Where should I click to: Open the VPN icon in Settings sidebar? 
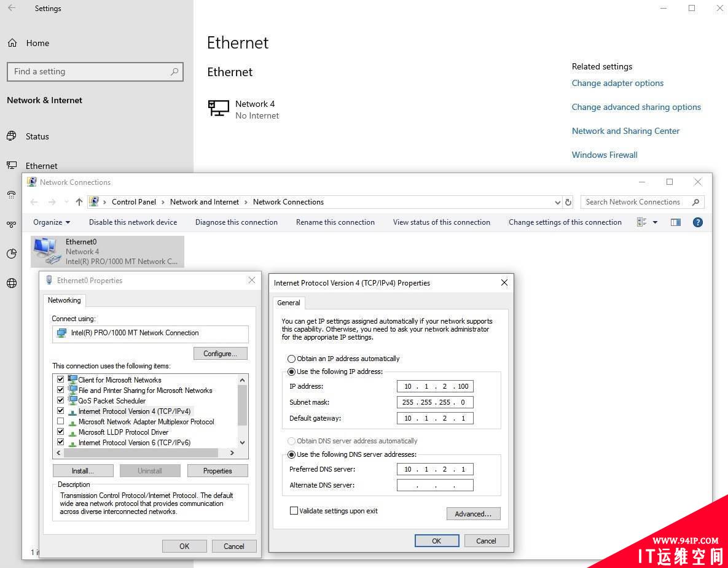12,224
